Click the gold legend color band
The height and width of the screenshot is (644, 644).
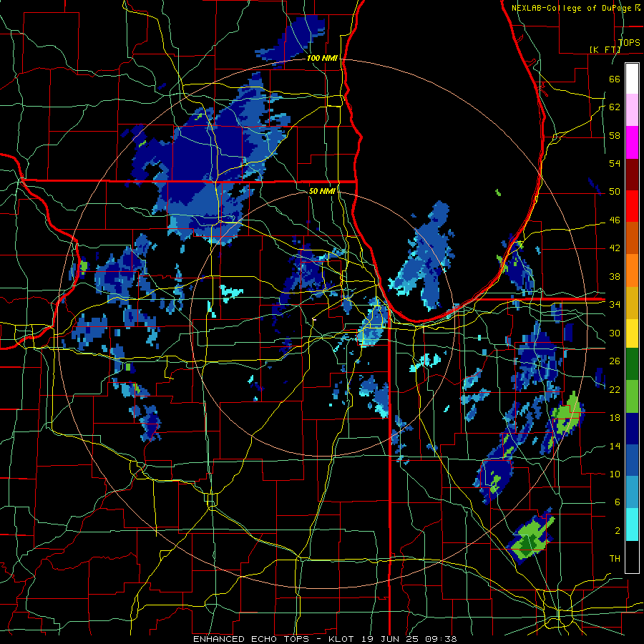pos(632,302)
